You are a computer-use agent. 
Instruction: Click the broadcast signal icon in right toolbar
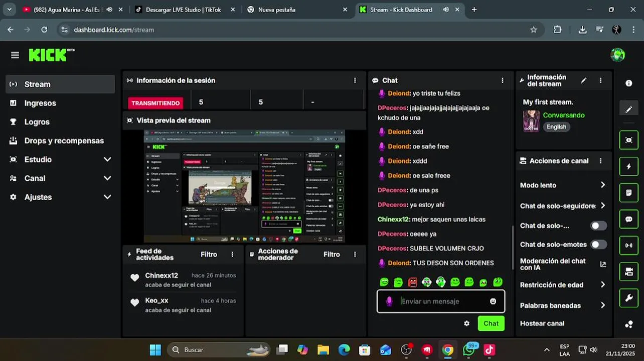pyautogui.click(x=629, y=245)
